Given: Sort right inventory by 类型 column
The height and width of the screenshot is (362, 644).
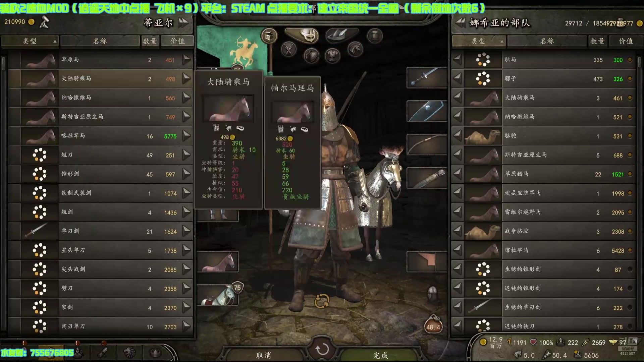Looking at the screenshot, I should tap(479, 41).
